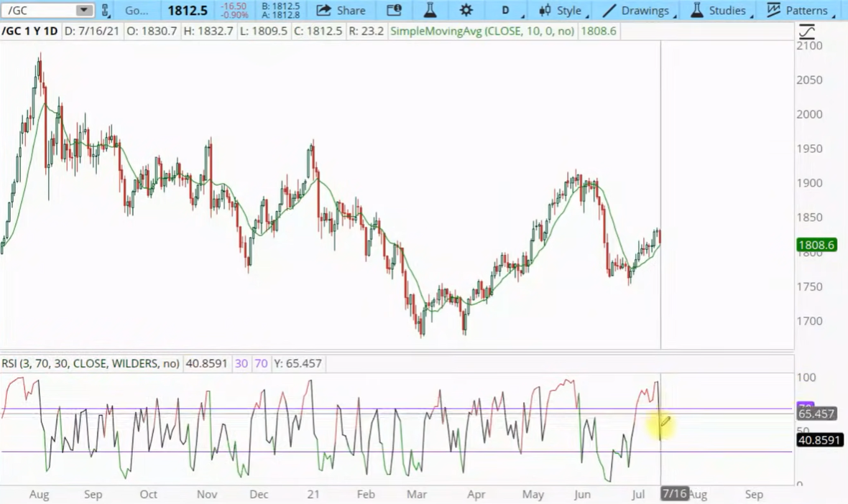Screen dimensions: 848x504
Task: Open the quick study flask icon
Action: [x=430, y=10]
